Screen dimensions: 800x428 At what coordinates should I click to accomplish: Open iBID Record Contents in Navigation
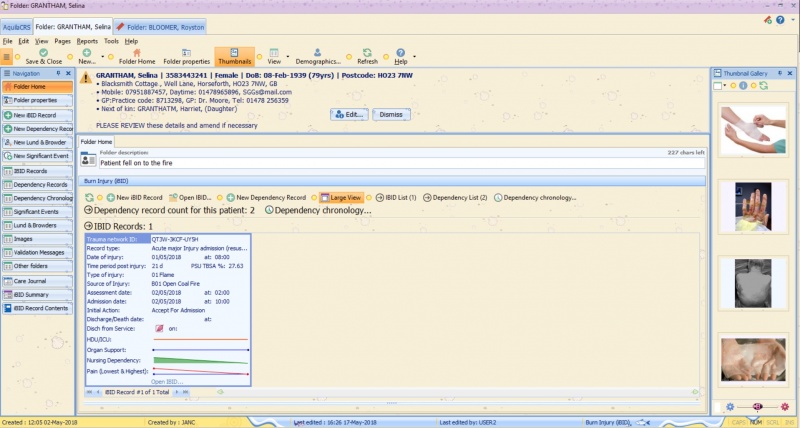[38, 309]
